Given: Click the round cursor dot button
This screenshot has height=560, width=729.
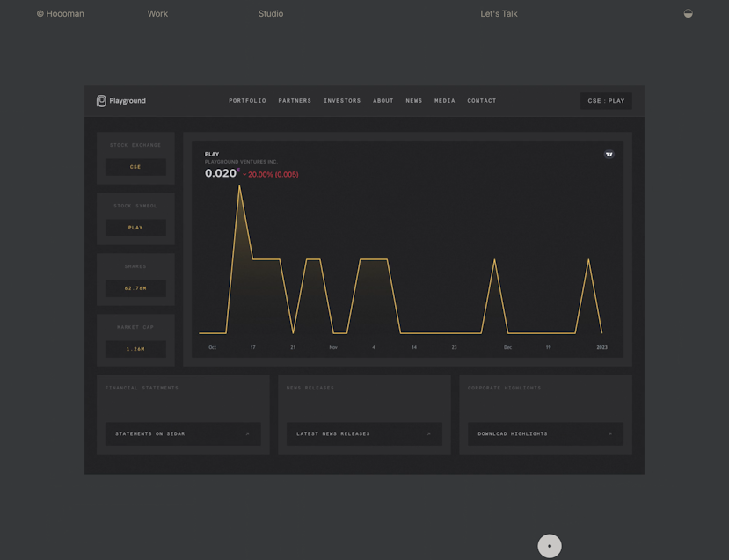Looking at the screenshot, I should pos(550,546).
